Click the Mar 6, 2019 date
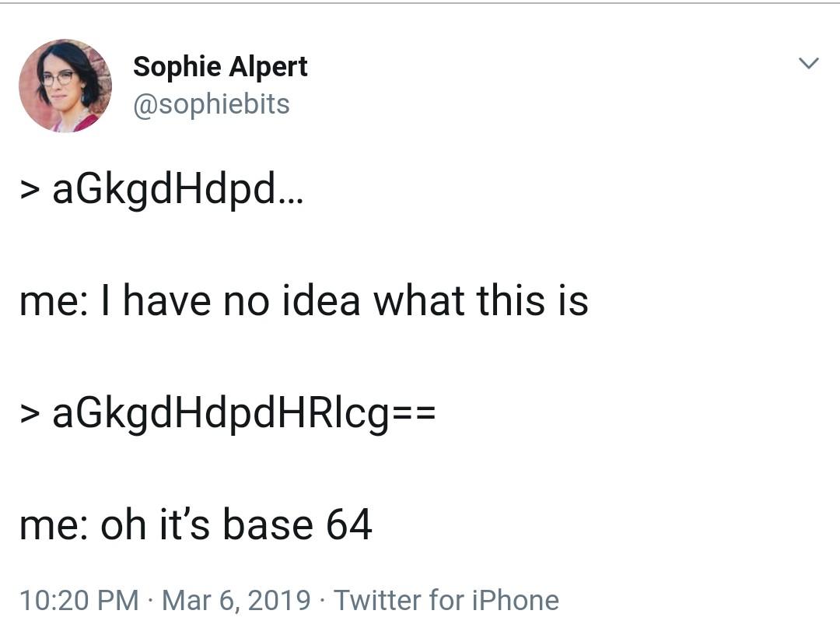 point(236,600)
